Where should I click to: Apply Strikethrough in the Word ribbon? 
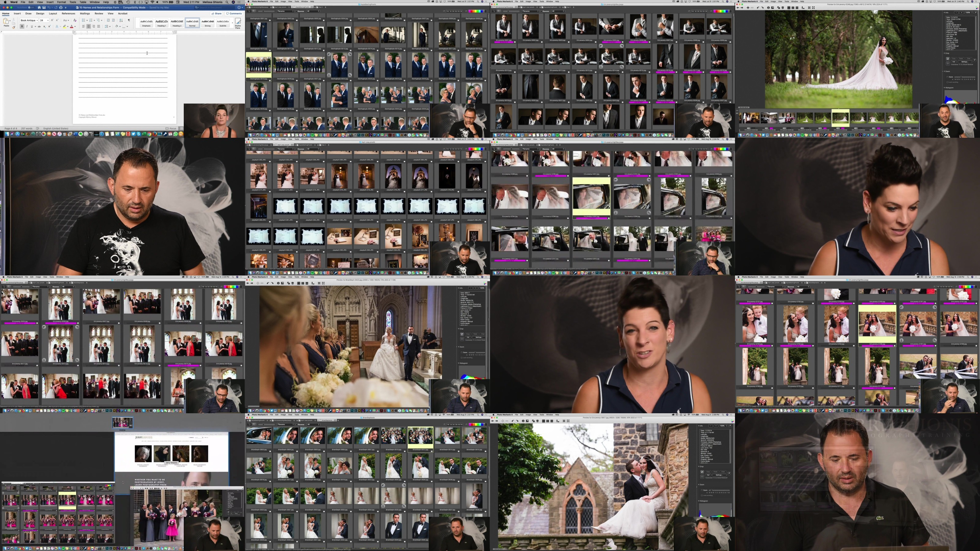(x=39, y=26)
